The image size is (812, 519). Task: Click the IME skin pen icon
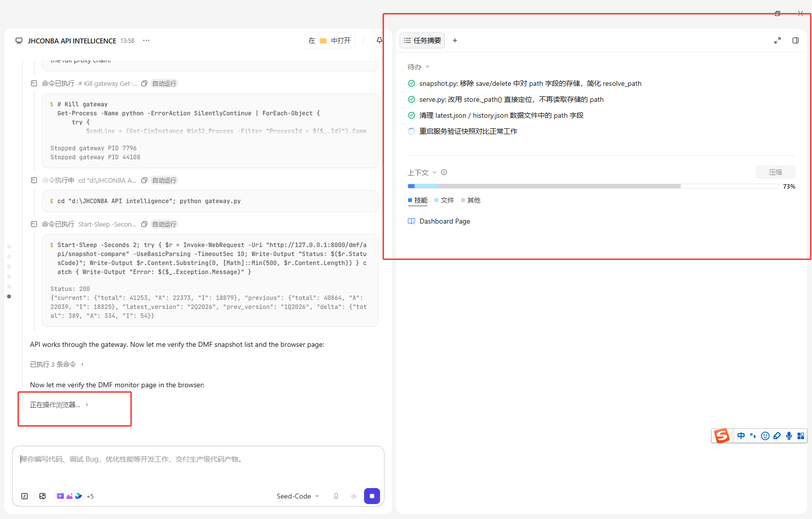click(x=777, y=436)
